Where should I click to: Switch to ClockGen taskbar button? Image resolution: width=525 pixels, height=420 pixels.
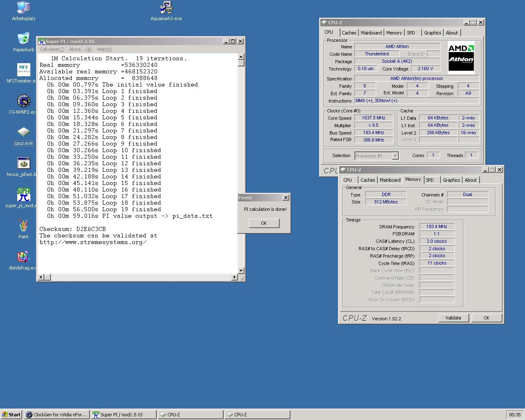57,415
